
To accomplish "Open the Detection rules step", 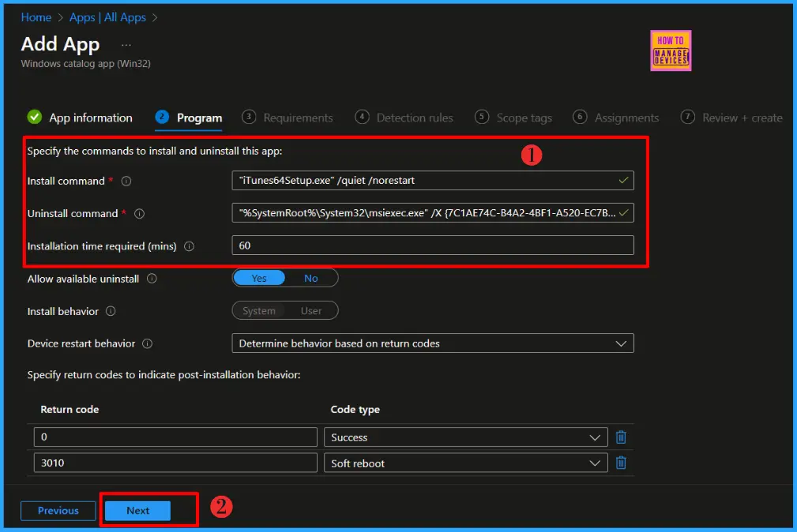I will (x=404, y=118).
